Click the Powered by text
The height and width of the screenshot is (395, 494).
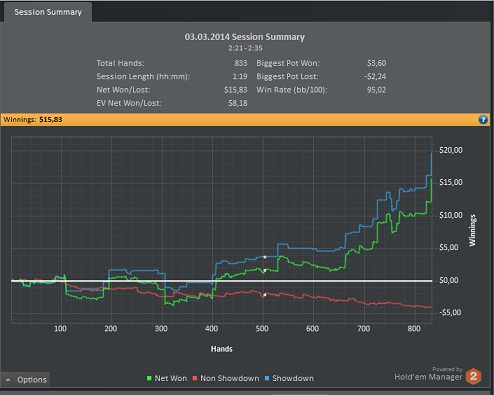click(x=447, y=369)
